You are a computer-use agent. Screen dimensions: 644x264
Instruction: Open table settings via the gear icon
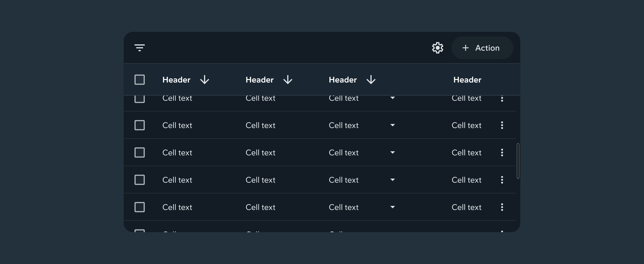tap(438, 48)
